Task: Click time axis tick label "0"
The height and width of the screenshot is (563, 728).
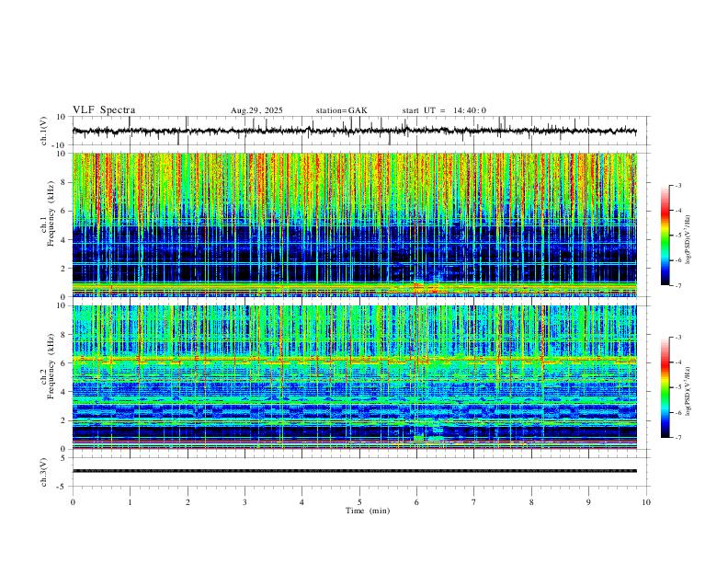Action: coord(73,502)
